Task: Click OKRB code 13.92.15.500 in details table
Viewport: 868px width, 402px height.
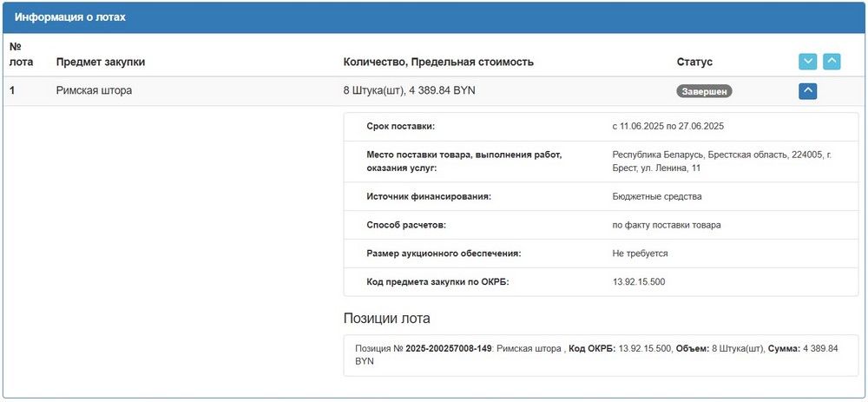Action: [x=639, y=282]
